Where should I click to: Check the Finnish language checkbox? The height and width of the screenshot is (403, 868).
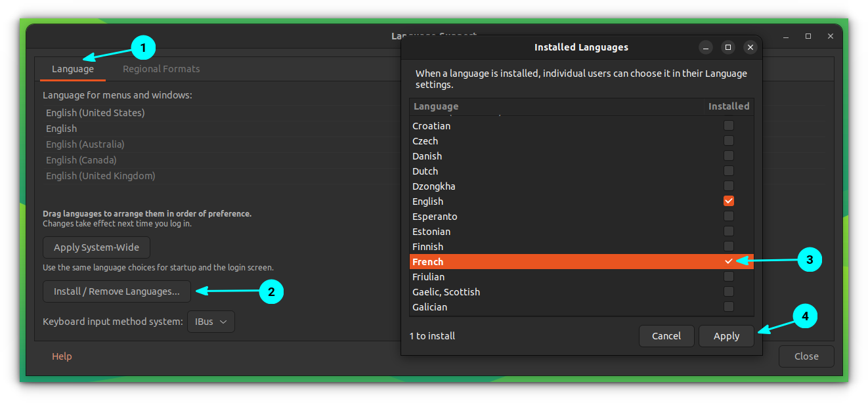coord(728,245)
